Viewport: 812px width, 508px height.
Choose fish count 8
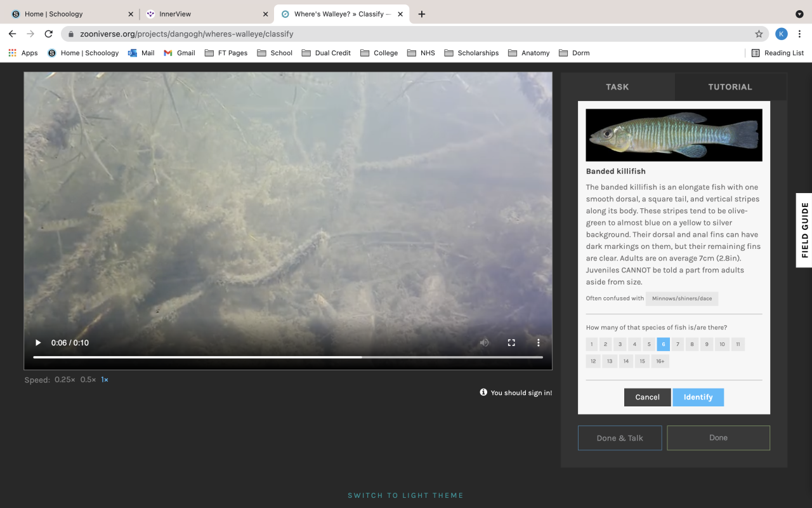(692, 344)
